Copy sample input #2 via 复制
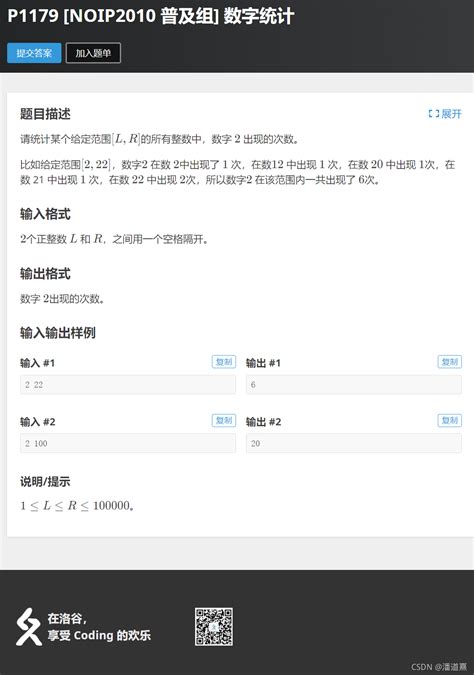The width and height of the screenshot is (474, 675). (x=224, y=420)
